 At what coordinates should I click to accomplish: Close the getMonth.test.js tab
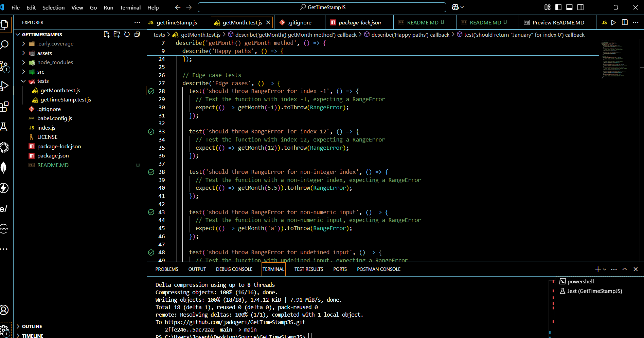pyautogui.click(x=268, y=22)
